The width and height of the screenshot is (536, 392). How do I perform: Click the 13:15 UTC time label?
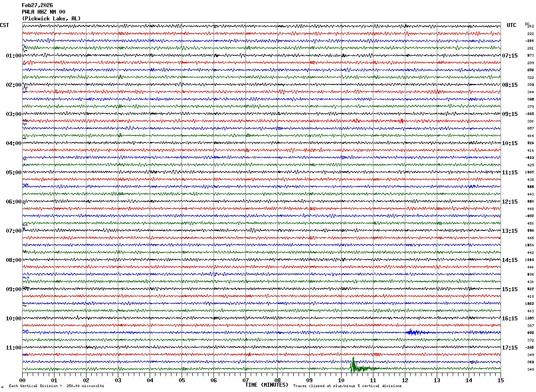[510, 231]
